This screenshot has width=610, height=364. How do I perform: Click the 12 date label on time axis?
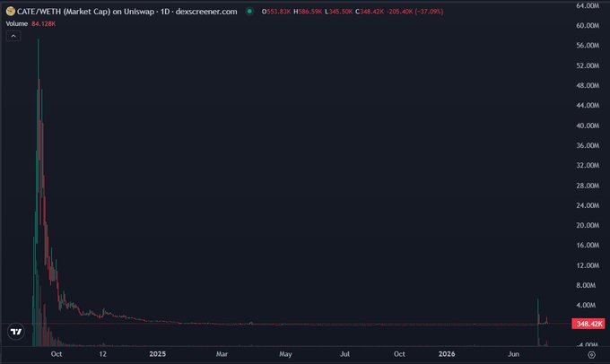(102, 354)
